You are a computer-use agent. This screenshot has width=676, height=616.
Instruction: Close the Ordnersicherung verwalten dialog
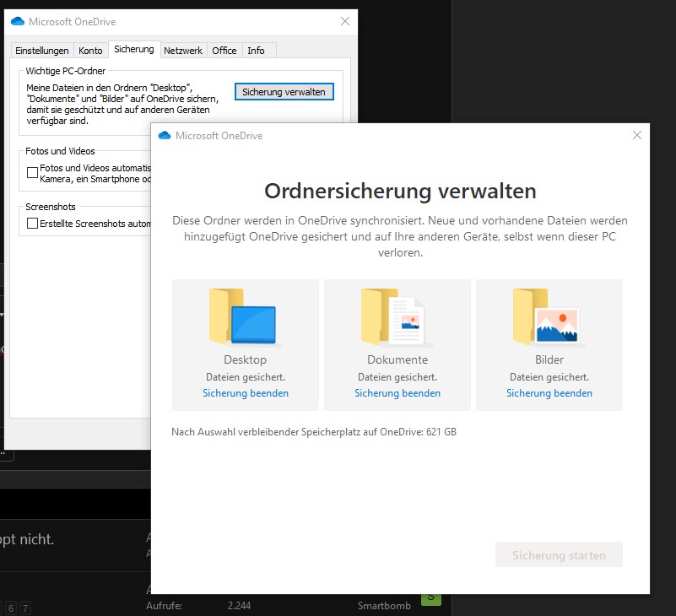[637, 135]
